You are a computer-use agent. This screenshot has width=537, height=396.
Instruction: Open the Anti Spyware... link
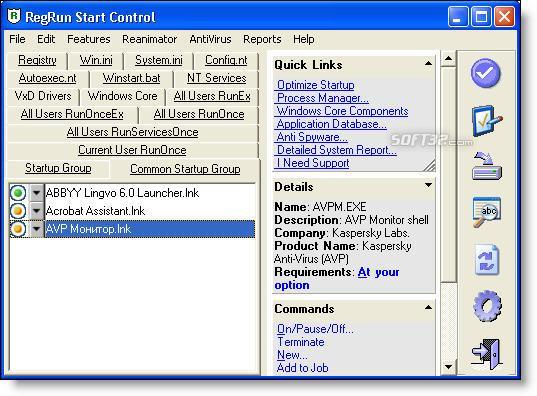click(x=312, y=137)
